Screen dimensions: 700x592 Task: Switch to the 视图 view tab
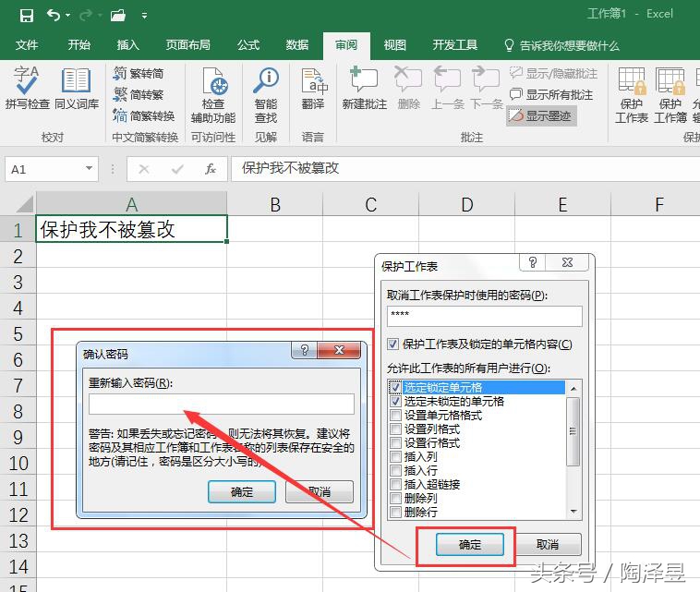[394, 45]
